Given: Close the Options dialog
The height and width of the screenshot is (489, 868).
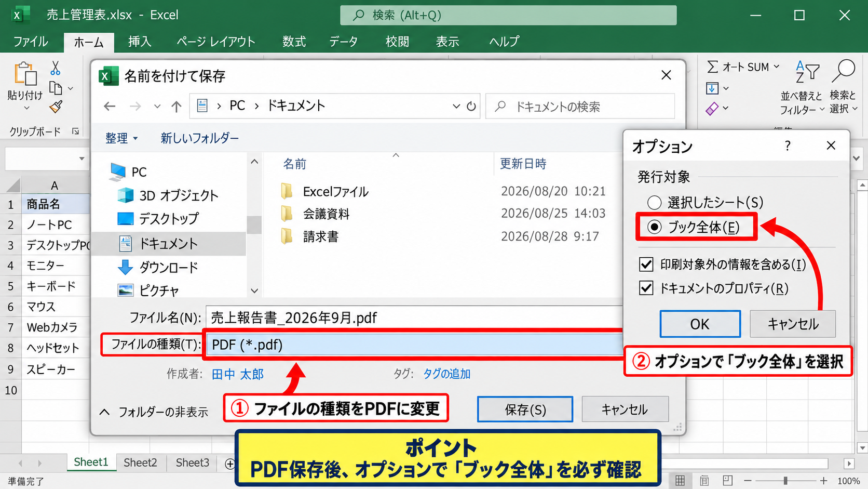Looking at the screenshot, I should coord(831,146).
